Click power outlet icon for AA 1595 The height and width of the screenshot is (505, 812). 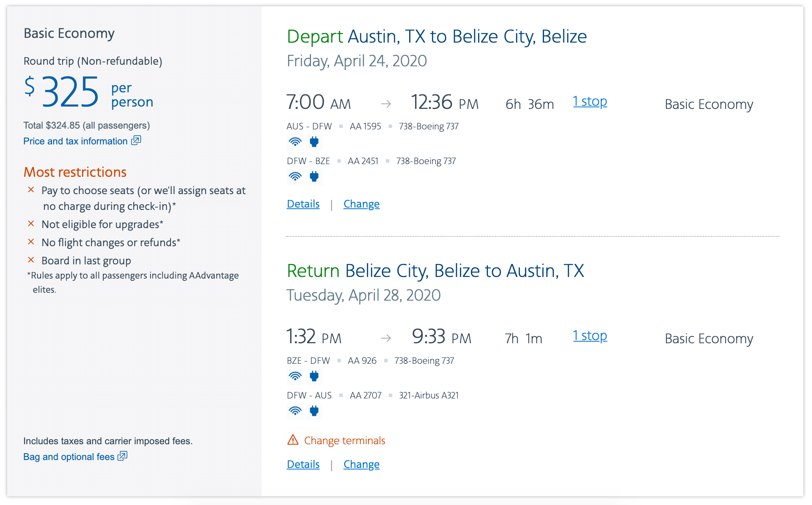pyautogui.click(x=314, y=142)
